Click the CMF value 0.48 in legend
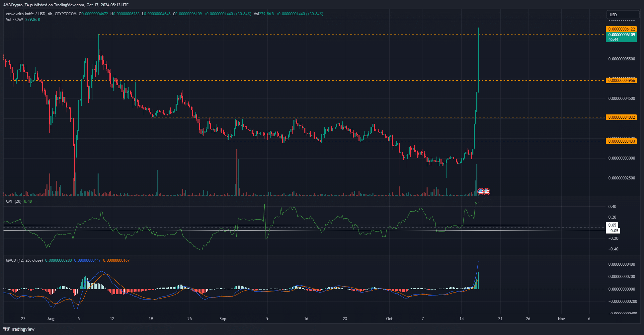Screen dimensions: 644x335 [28, 201]
